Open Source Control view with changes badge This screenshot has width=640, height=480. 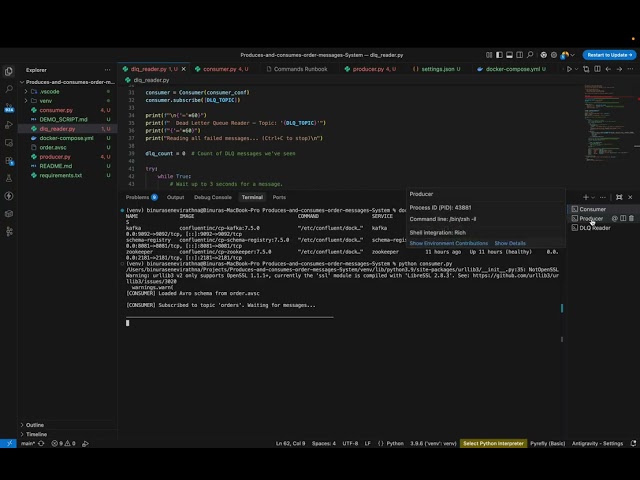[9, 107]
